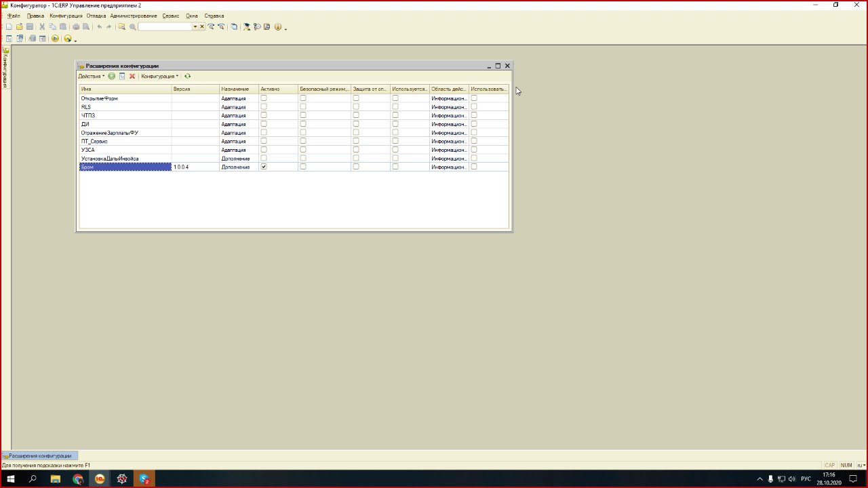Open Windows Start menu
Screen dimensions: 868x488
pyautogui.click(x=11, y=479)
